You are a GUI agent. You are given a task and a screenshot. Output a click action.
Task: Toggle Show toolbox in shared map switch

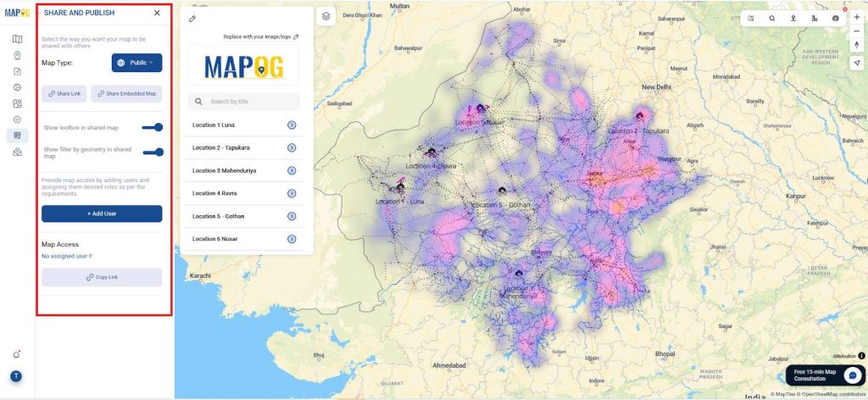(153, 127)
